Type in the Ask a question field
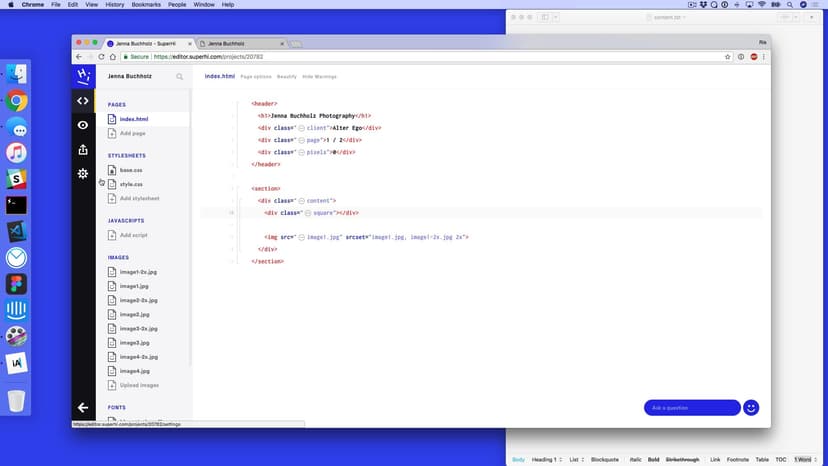Image resolution: width=828 pixels, height=466 pixels. point(692,408)
